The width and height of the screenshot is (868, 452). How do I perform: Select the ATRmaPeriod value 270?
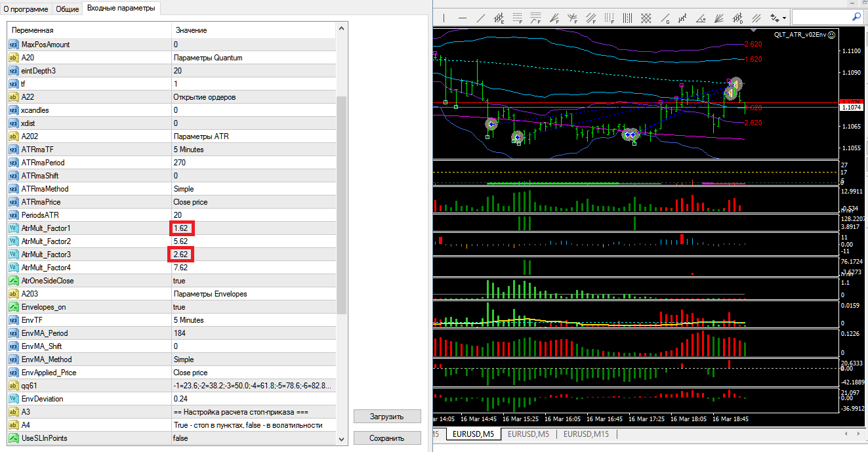pos(180,163)
